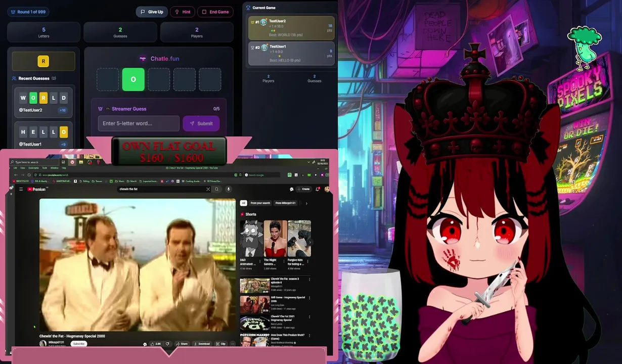Click the YouTube search box text
This screenshot has height=364, width=622.
point(128,189)
